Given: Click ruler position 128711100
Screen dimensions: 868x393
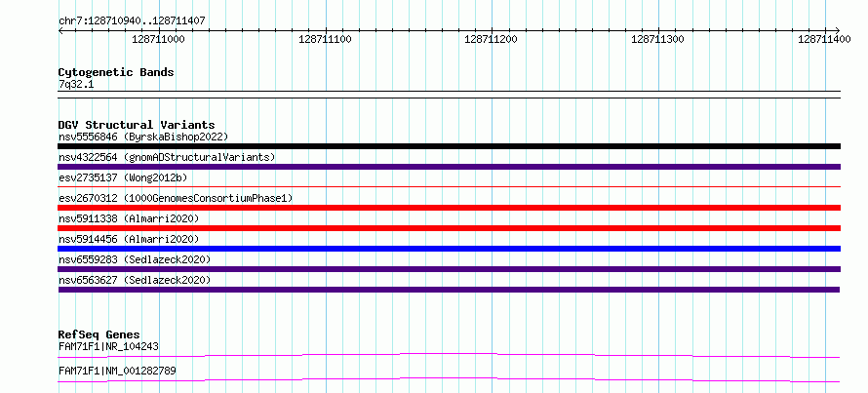Looking at the screenshot, I should [325, 39].
